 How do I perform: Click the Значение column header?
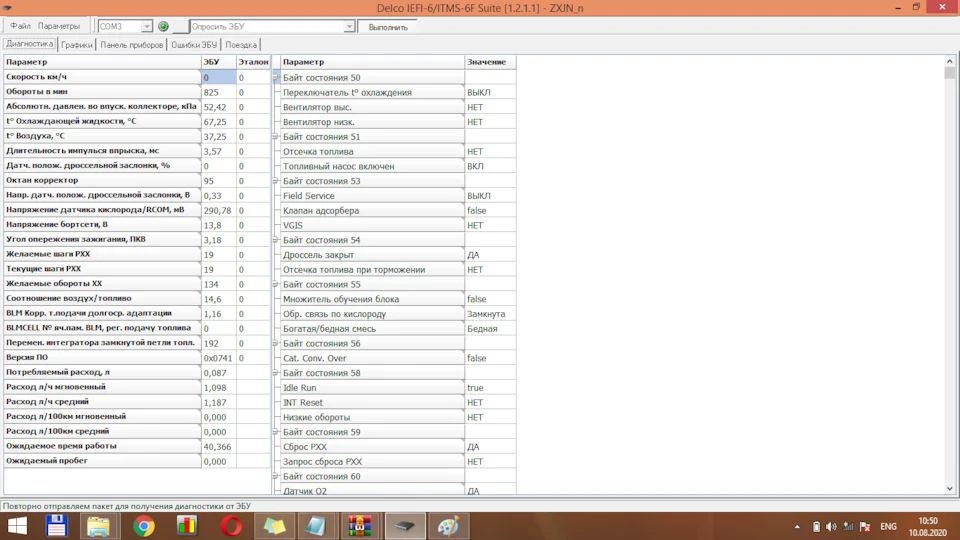tap(490, 62)
